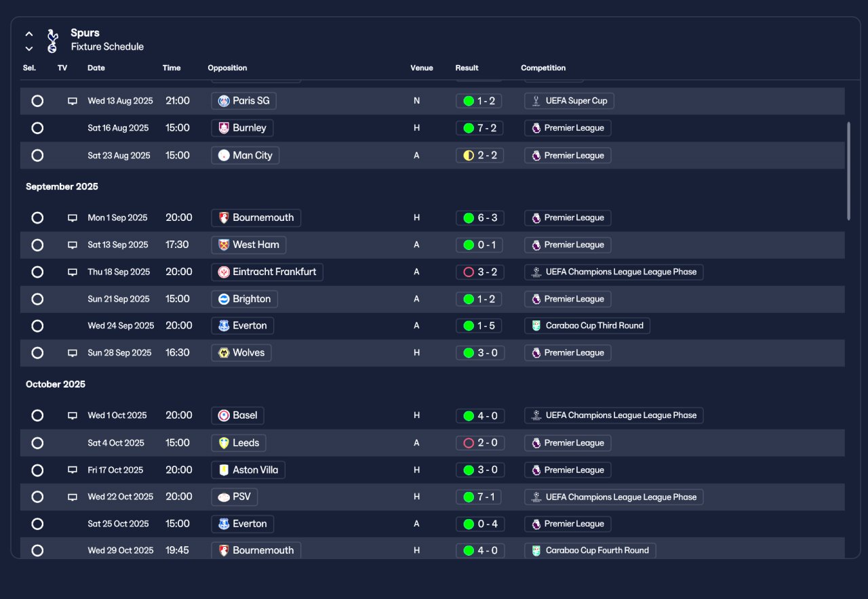Open the 1 - 5 result against Everton
The height and width of the screenshot is (599, 868).
(479, 326)
